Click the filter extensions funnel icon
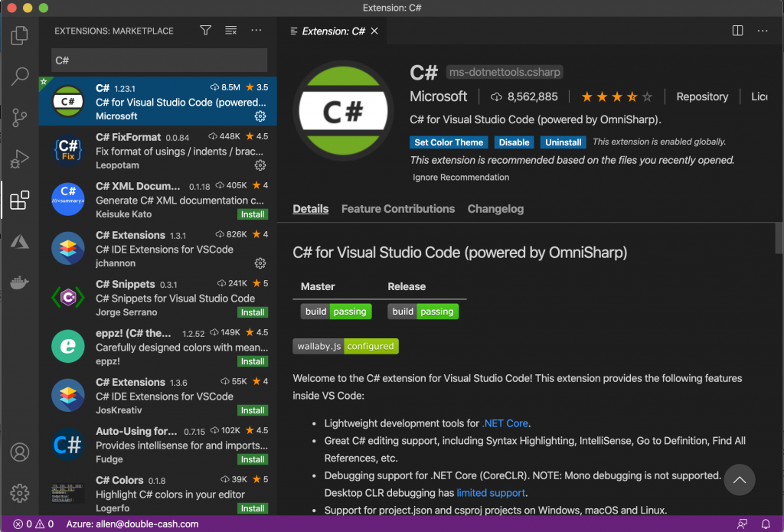The image size is (784, 532). 205,31
